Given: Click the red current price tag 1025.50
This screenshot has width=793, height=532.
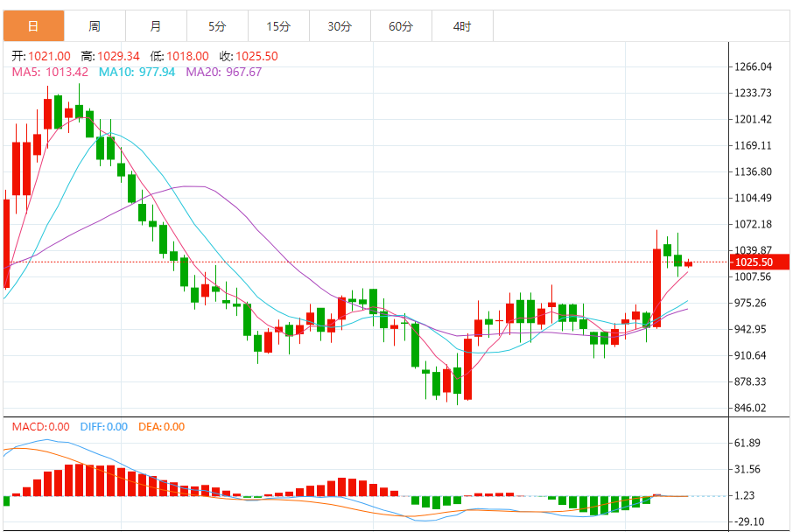Looking at the screenshot, I should pyautogui.click(x=759, y=262).
